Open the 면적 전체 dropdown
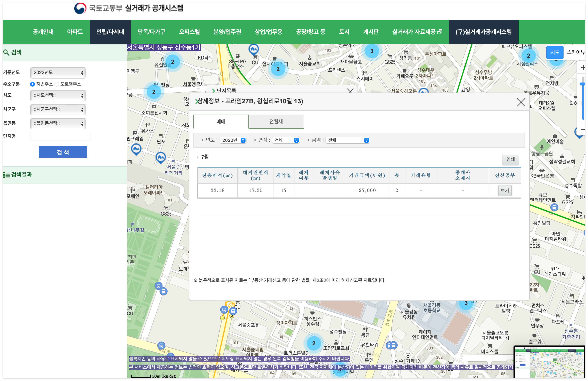Image resolution: width=588 pixels, height=381 pixels. coord(286,140)
